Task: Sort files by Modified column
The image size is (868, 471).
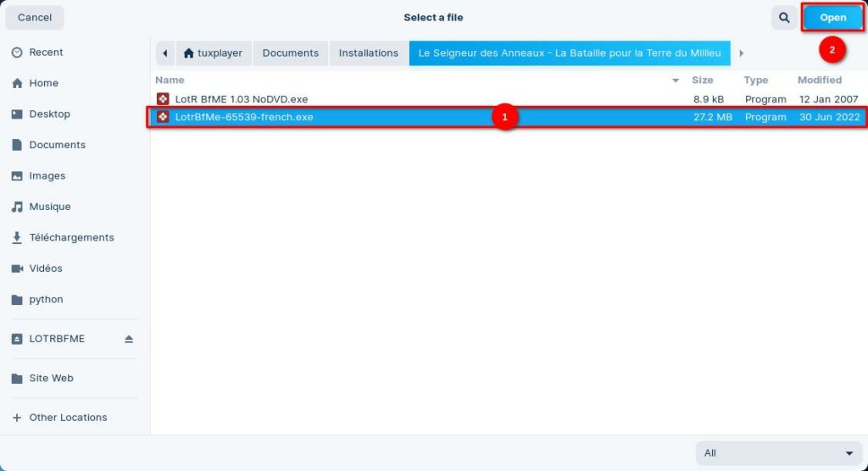Action: tap(819, 80)
